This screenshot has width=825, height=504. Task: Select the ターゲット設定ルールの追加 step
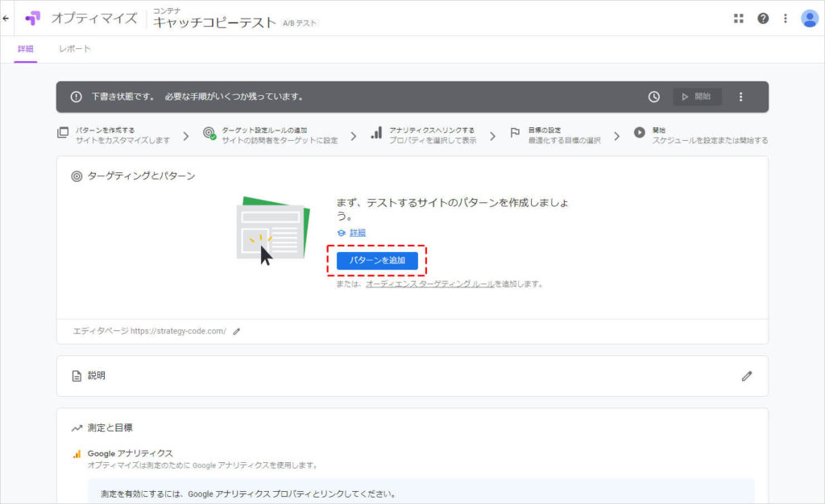point(270,134)
